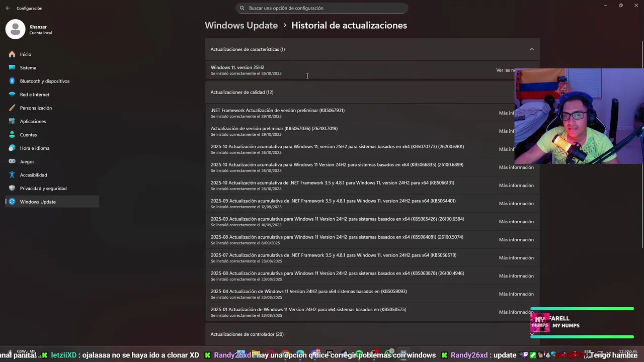Open Más información for KB5065426
The height and width of the screenshot is (362, 644).
(x=516, y=222)
